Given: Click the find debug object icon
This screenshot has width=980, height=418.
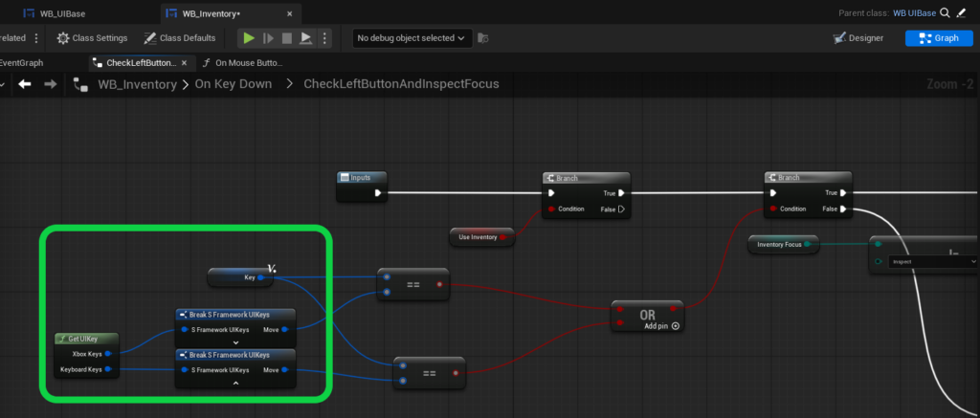Looking at the screenshot, I should 482,38.
